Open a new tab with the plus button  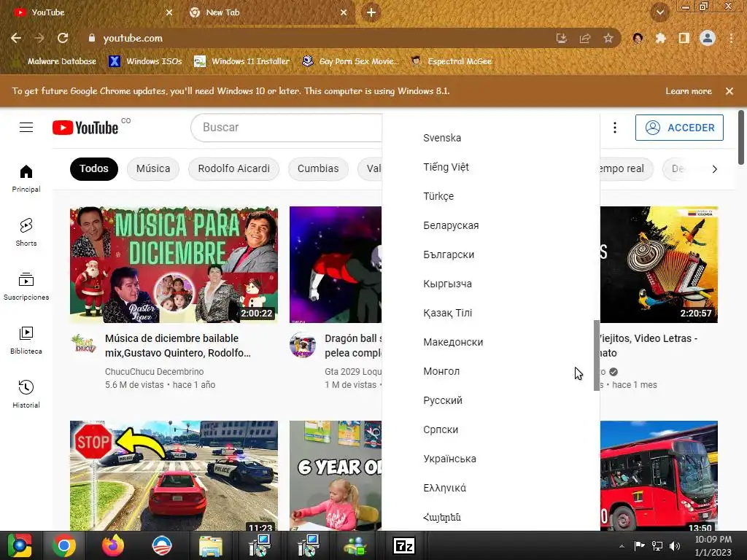(371, 12)
